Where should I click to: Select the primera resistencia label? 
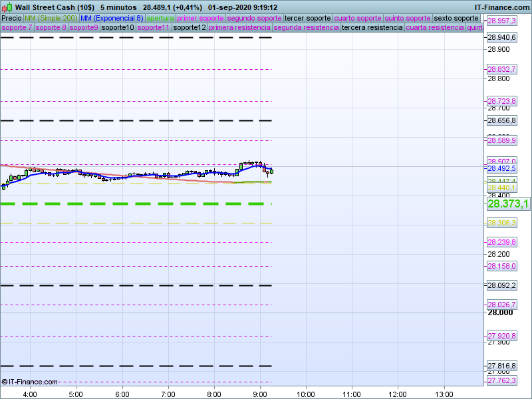[239, 28]
